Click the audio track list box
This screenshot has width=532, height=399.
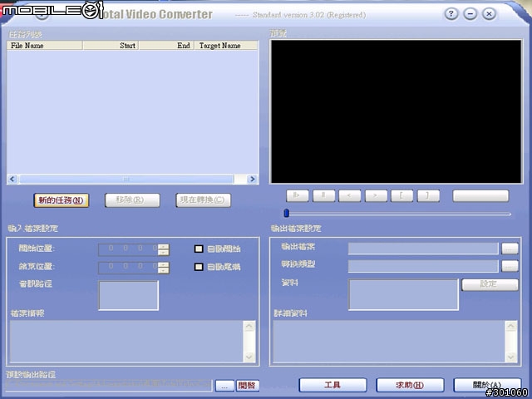tap(128, 295)
